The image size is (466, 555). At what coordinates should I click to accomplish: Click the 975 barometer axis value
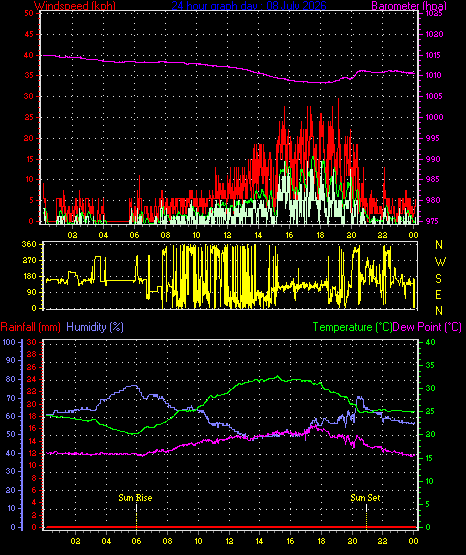(x=434, y=221)
